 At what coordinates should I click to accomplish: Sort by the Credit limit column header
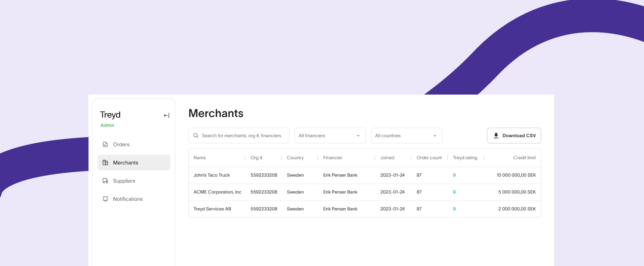524,158
